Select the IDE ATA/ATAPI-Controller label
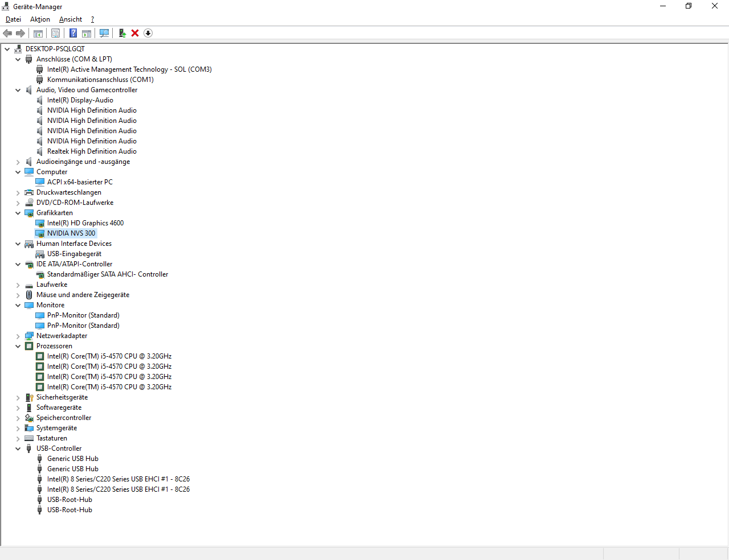The height and width of the screenshot is (560, 729). [75, 264]
